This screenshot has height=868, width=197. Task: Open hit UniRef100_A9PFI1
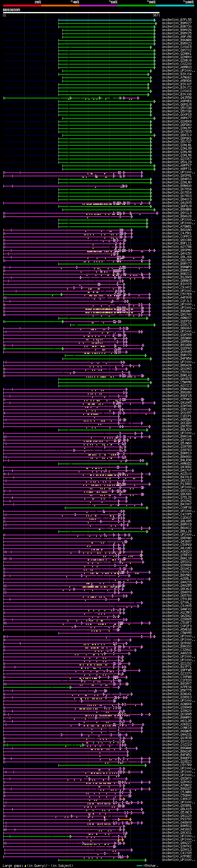tap(177, 169)
